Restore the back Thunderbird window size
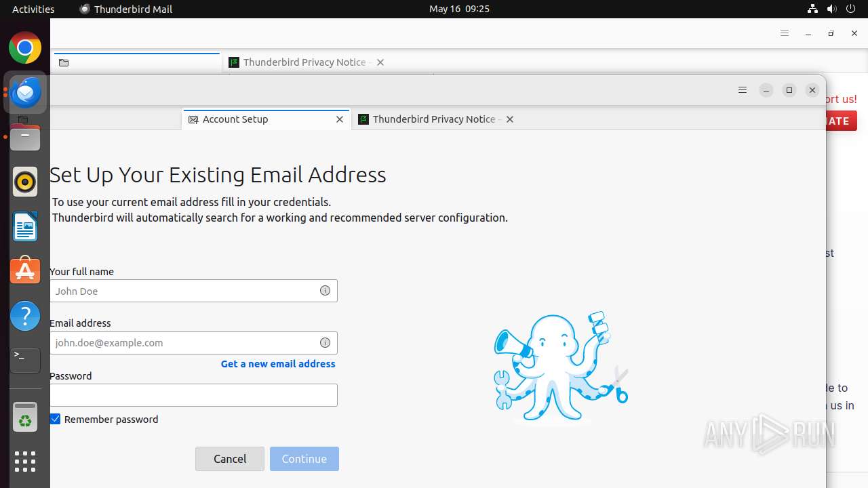The image size is (868, 488). click(831, 33)
